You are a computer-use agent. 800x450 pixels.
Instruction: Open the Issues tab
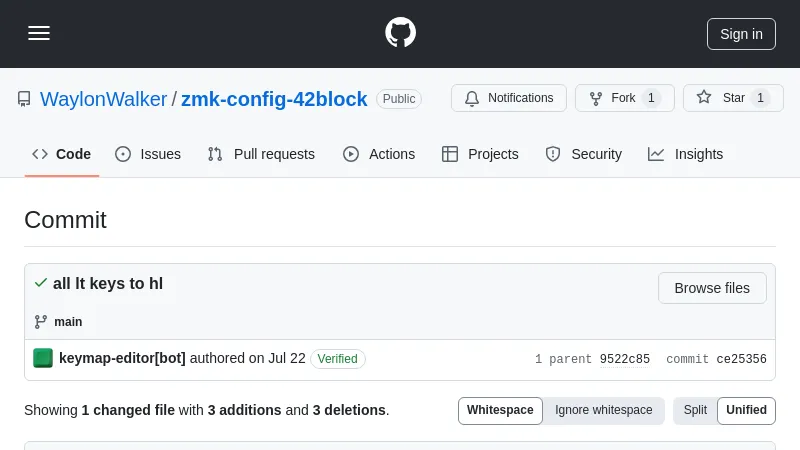point(148,154)
